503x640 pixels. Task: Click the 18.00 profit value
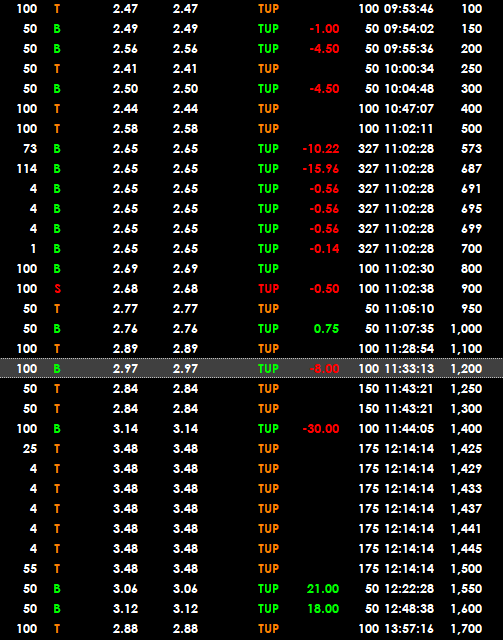coord(323,609)
